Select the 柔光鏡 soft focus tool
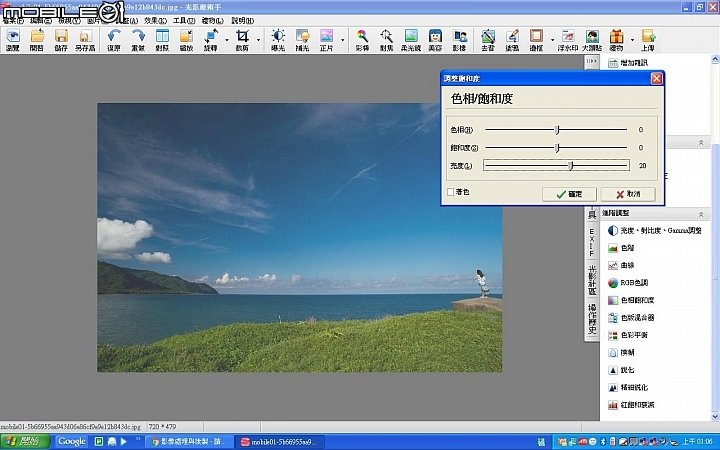Viewport: 720px width, 450px height. tap(410, 40)
